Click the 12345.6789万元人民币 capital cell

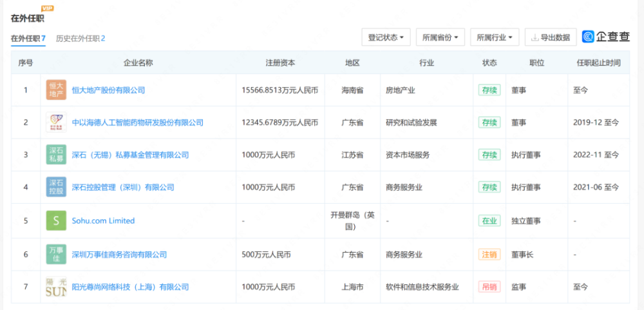tap(280, 122)
